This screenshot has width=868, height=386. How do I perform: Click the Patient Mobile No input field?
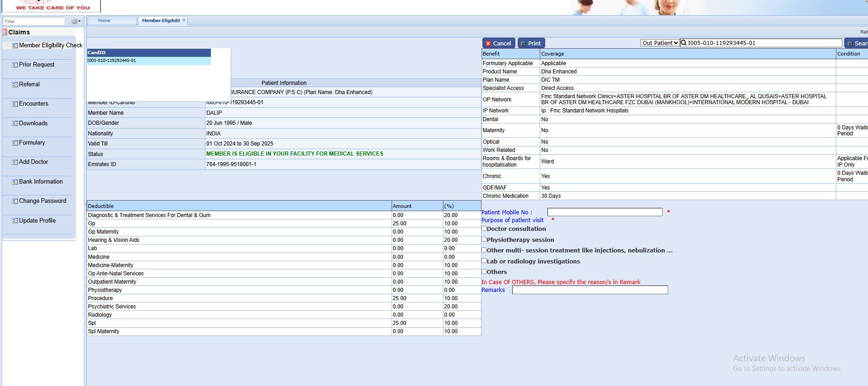coord(604,212)
